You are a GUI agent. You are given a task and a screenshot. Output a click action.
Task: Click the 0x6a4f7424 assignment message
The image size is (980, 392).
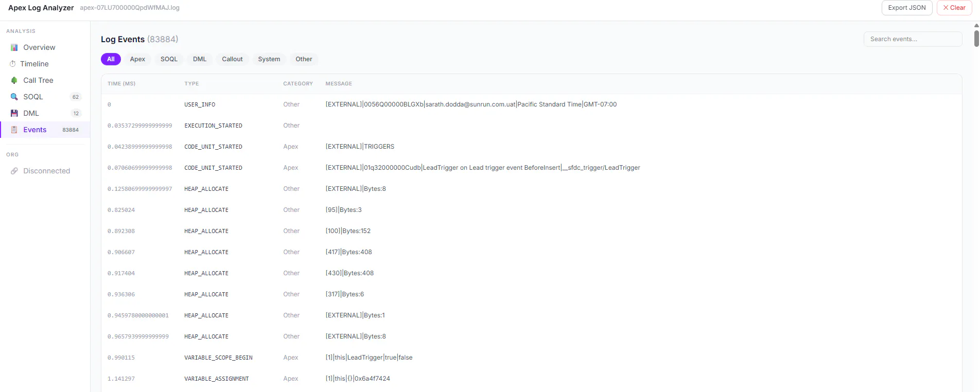pos(358,379)
